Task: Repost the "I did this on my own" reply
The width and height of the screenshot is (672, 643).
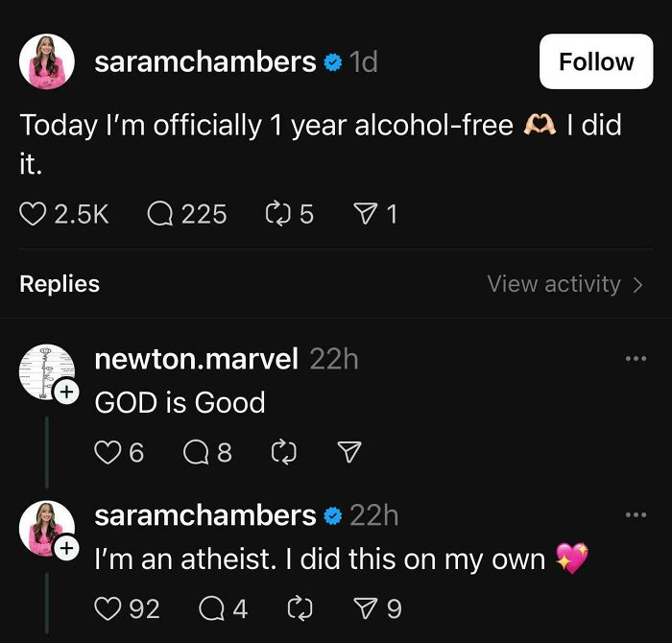Action: click(x=299, y=607)
